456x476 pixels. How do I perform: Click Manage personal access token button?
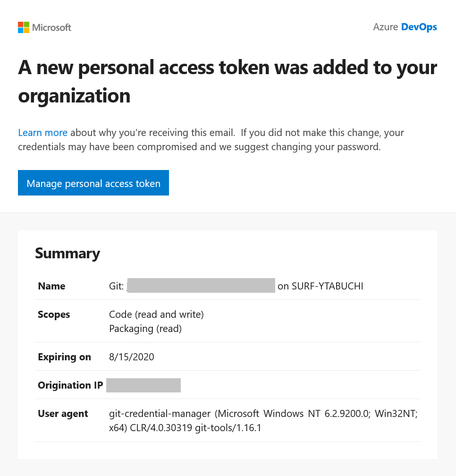93,183
